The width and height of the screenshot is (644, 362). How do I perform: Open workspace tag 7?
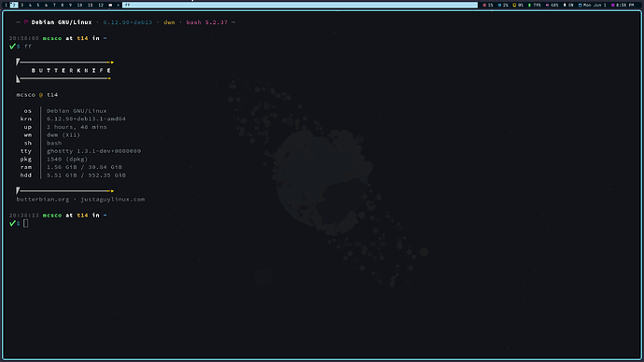tap(54, 5)
